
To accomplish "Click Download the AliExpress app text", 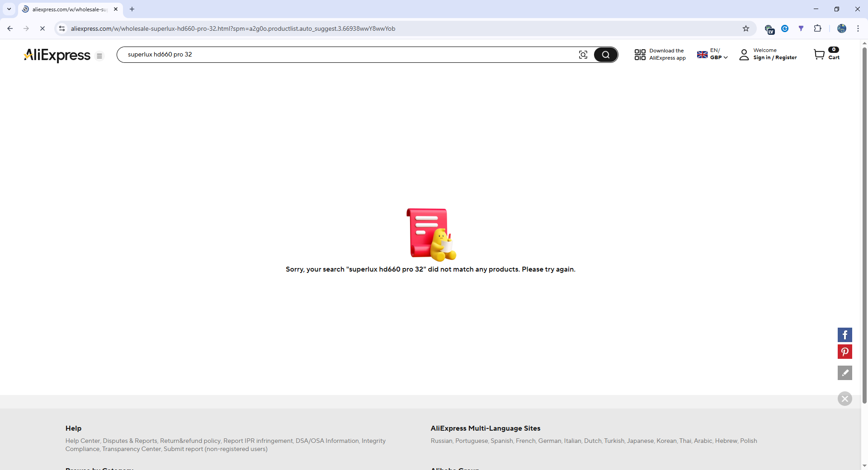I will (667, 54).
